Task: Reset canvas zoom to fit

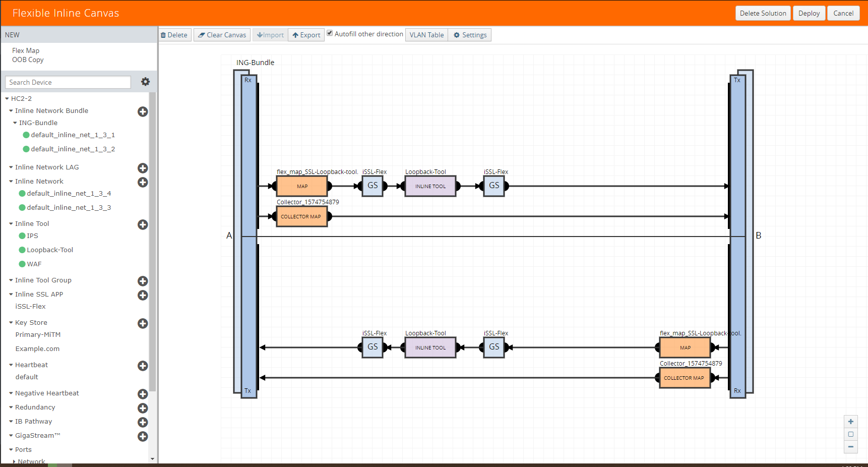Action: coord(851,434)
